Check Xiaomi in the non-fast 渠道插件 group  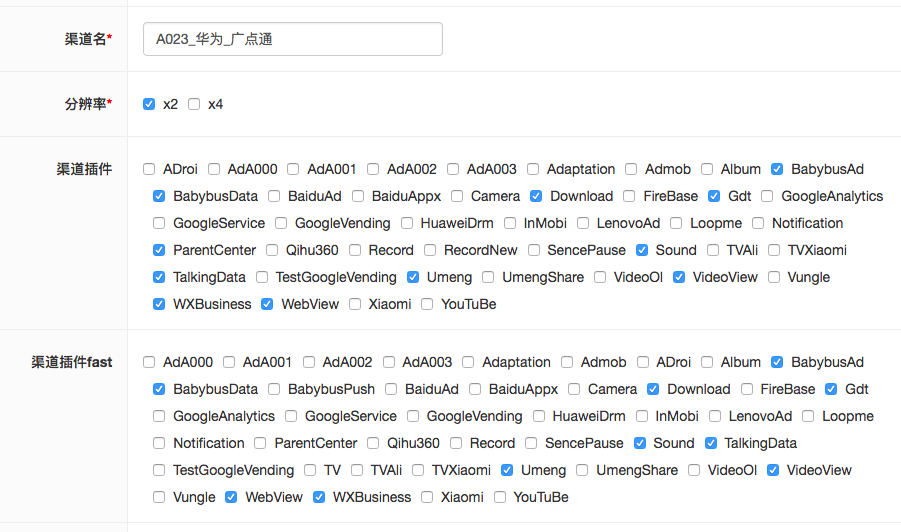[355, 304]
